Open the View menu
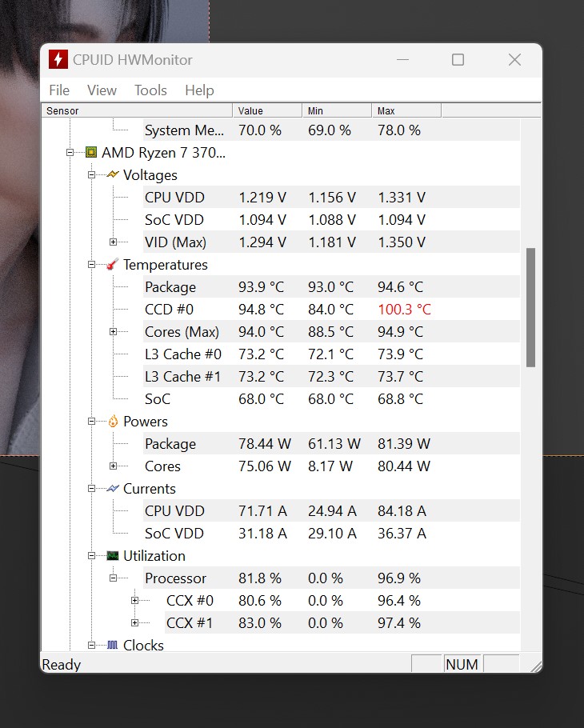 point(102,90)
